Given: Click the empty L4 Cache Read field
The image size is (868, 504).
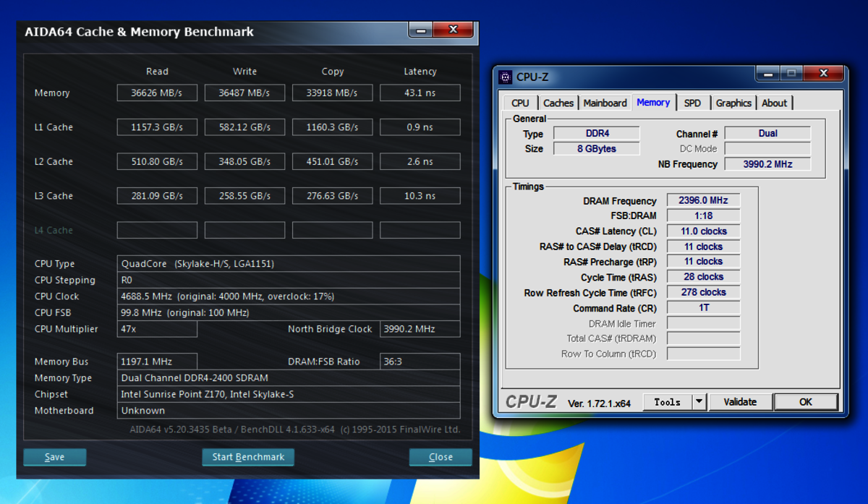Looking at the screenshot, I should coord(157,230).
